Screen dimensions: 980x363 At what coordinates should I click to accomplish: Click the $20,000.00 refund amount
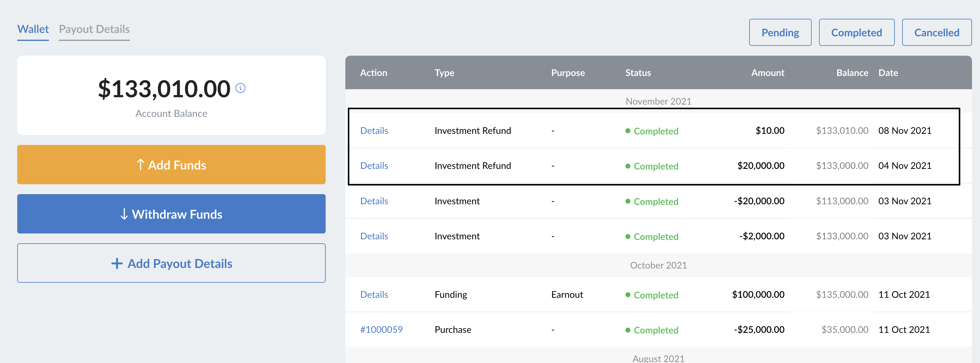point(761,166)
